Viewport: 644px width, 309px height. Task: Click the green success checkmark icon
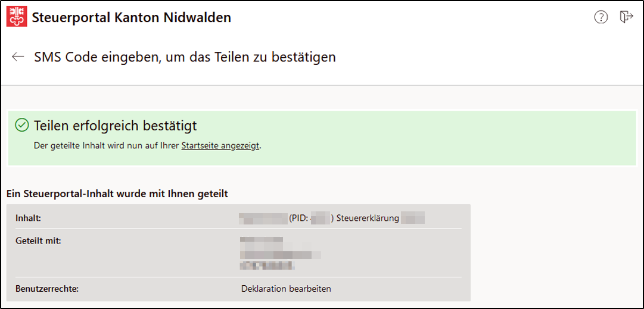20,125
